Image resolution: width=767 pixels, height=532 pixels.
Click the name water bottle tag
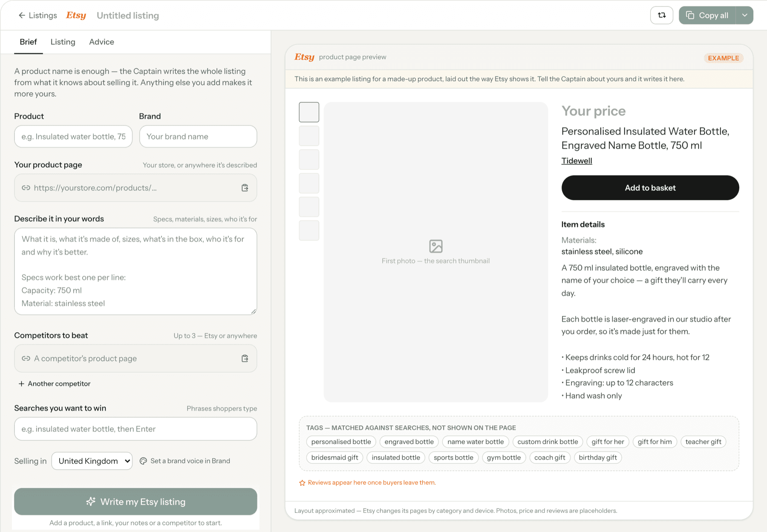click(476, 442)
